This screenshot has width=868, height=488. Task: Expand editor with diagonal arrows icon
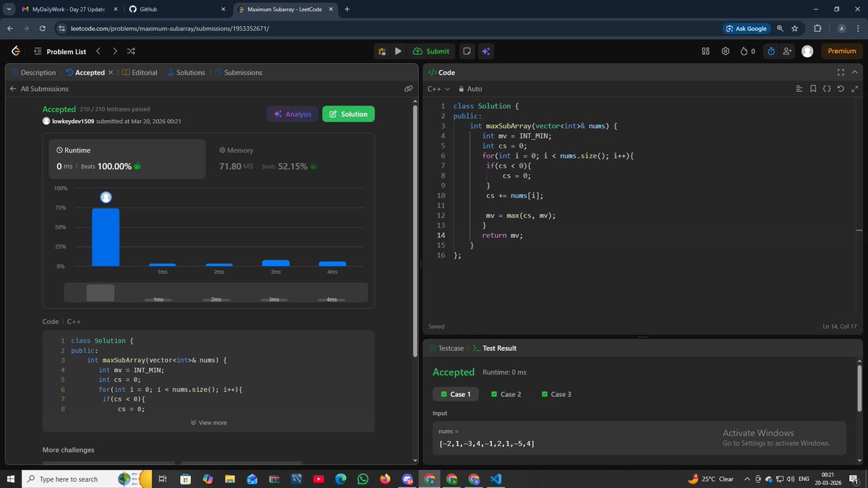854,89
